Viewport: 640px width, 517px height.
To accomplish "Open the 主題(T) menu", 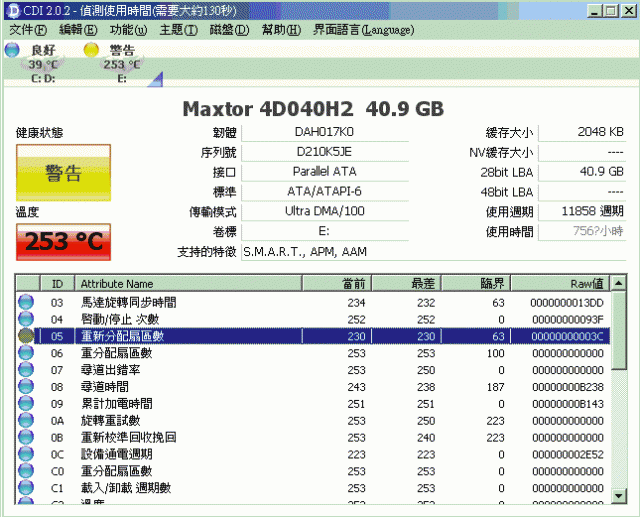I will click(x=178, y=30).
